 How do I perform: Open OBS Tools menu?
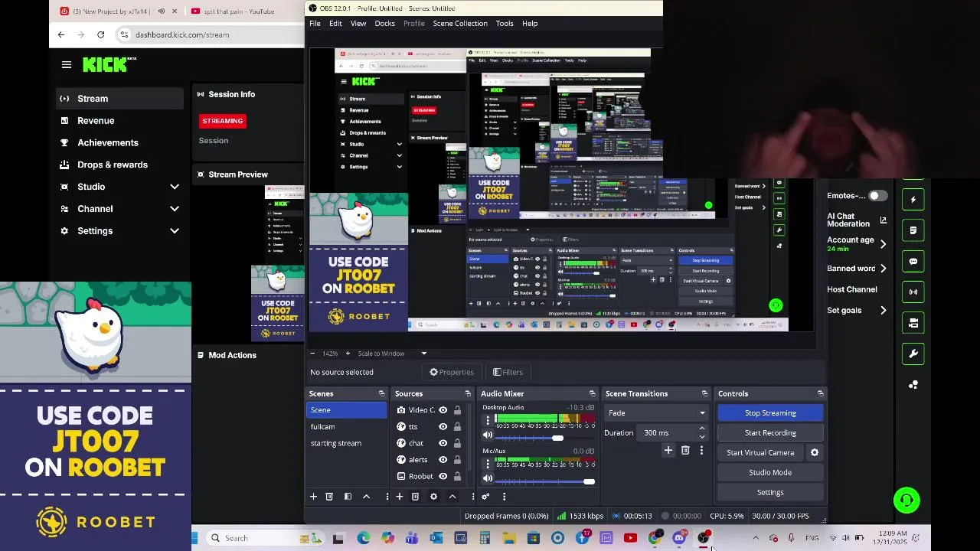pyautogui.click(x=505, y=24)
